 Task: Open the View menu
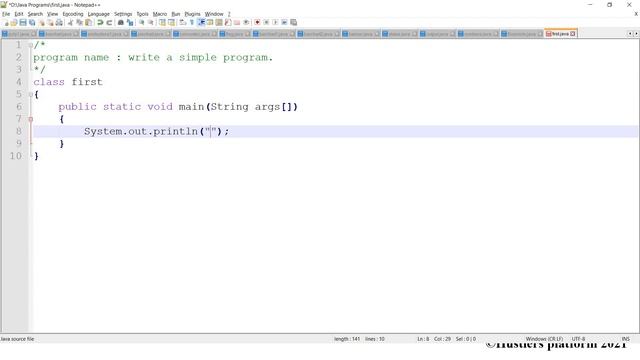click(x=53, y=14)
